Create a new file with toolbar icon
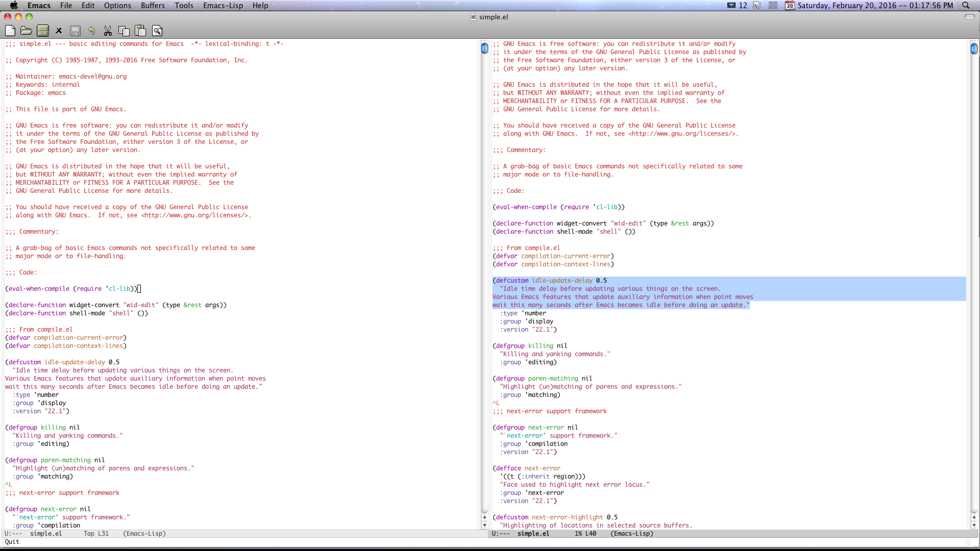980x551 pixels. [10, 31]
